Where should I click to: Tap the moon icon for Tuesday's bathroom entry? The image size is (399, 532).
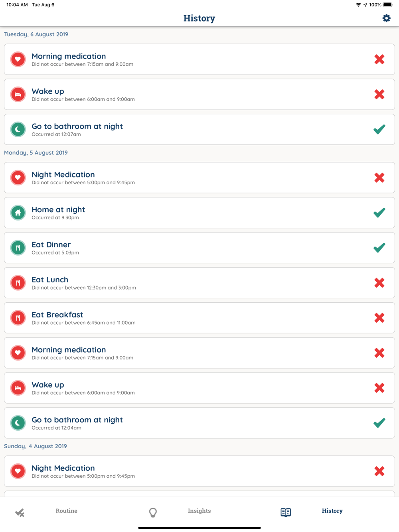(x=18, y=129)
